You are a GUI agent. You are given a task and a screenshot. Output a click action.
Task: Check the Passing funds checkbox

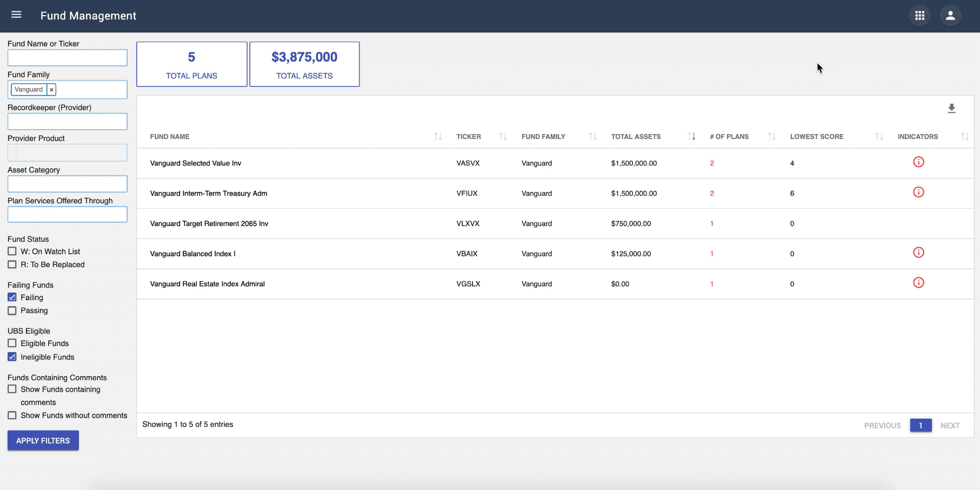click(x=12, y=310)
